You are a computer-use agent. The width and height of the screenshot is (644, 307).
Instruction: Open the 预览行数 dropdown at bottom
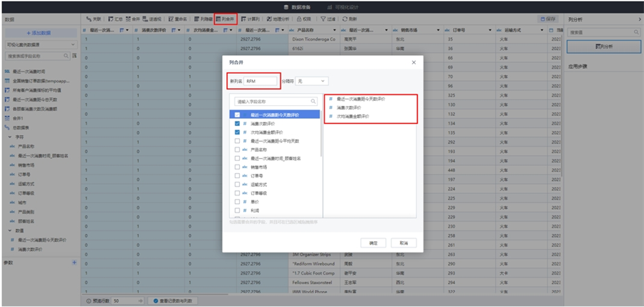tap(127, 301)
